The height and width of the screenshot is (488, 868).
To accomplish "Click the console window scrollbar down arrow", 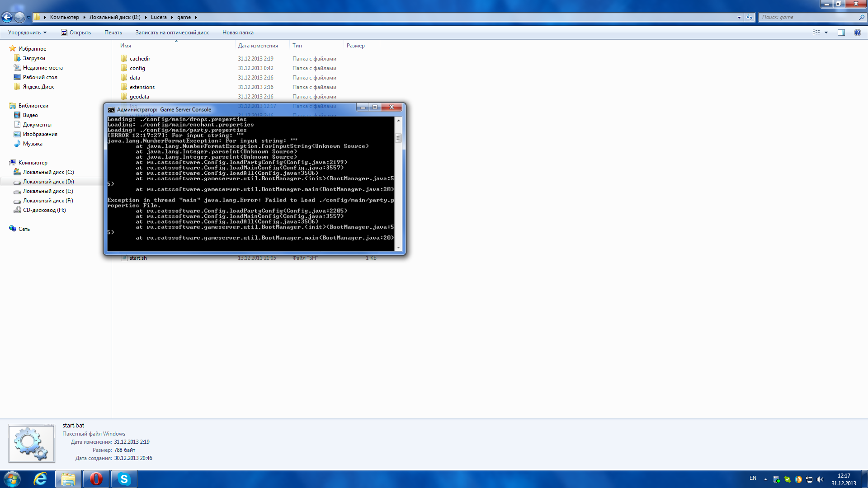I will [398, 248].
